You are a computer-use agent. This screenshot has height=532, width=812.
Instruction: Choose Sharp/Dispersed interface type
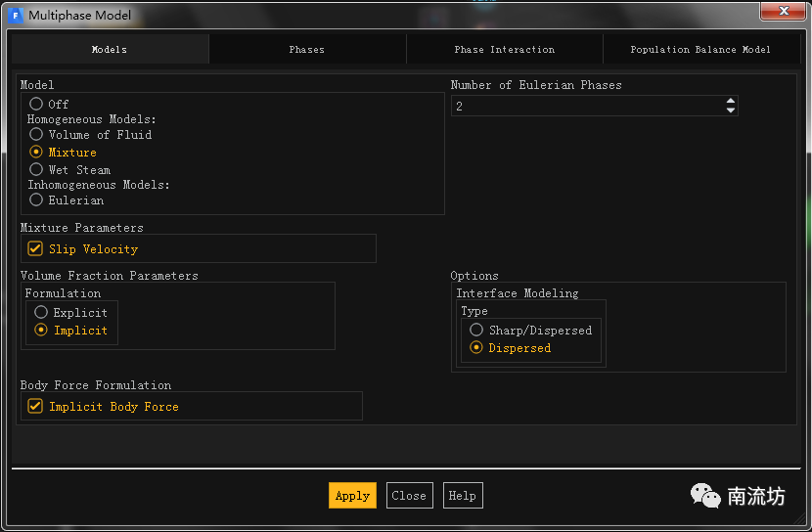[x=476, y=330]
